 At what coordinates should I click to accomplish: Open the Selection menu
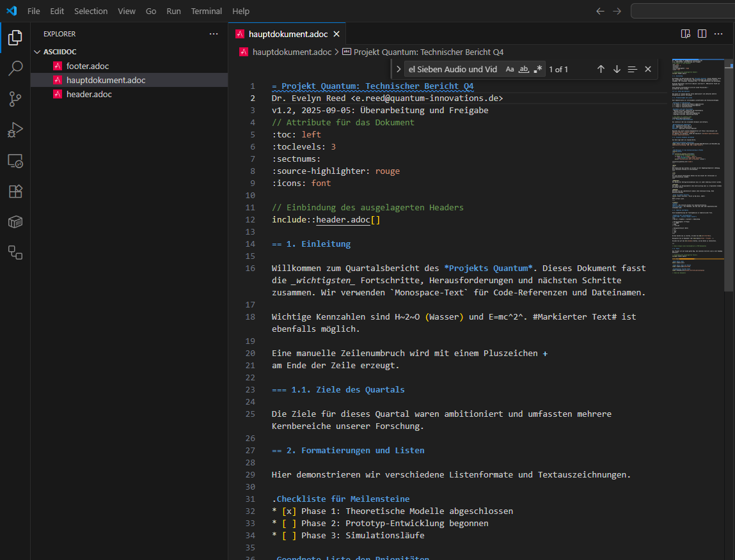[91, 11]
